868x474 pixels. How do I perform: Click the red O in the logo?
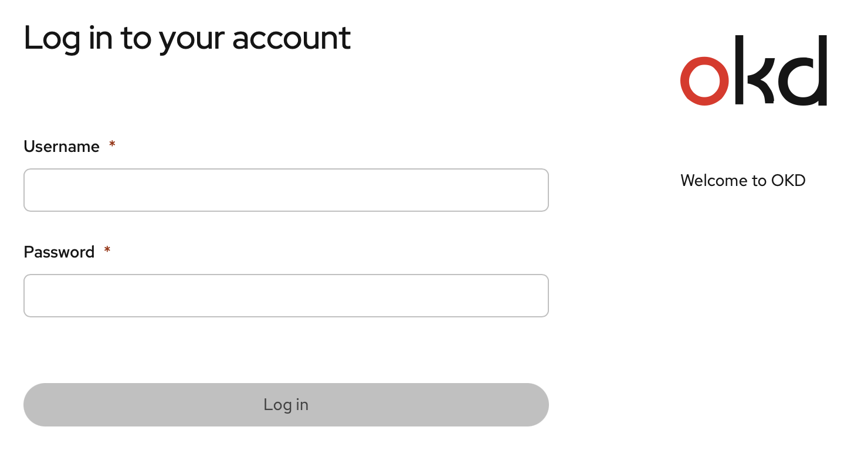pos(704,82)
